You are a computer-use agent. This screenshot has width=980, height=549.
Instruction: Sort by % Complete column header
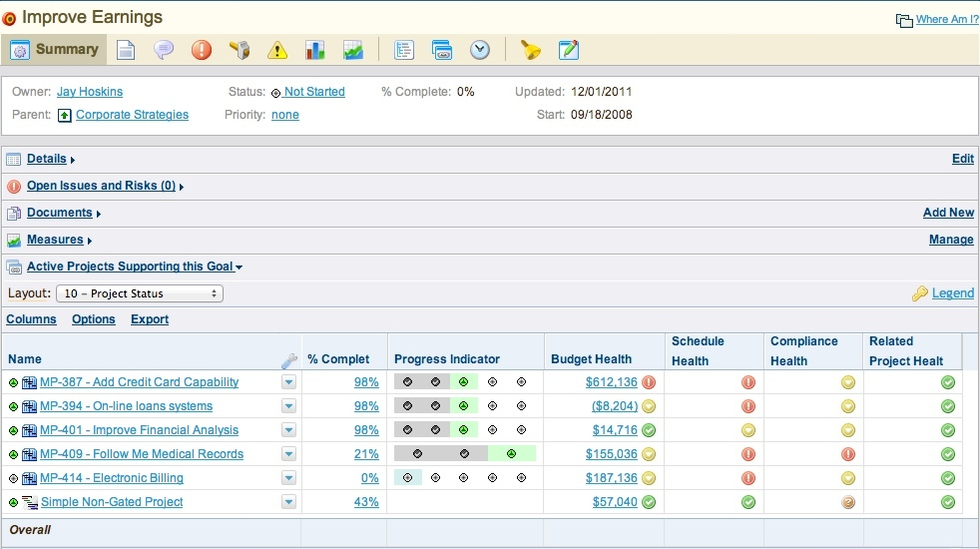[338, 359]
